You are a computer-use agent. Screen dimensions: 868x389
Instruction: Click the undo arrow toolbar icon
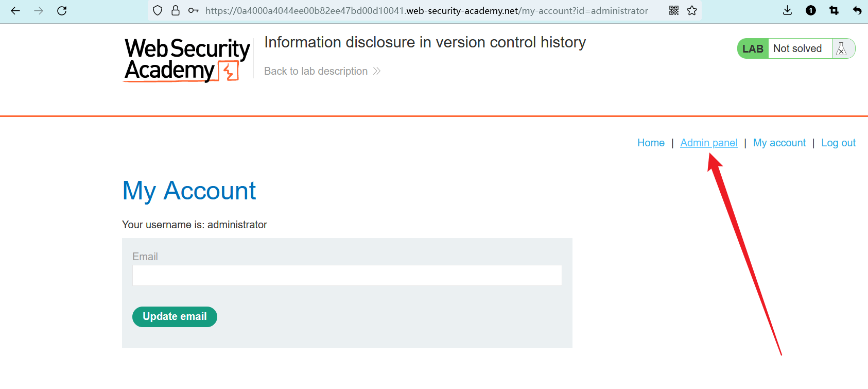pyautogui.click(x=857, y=10)
